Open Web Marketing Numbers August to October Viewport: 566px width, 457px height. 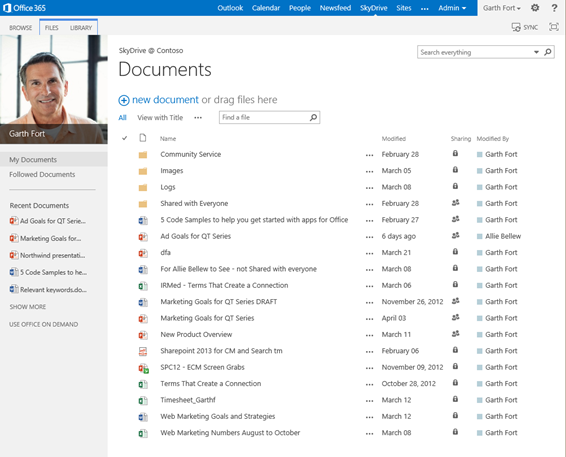(x=230, y=432)
